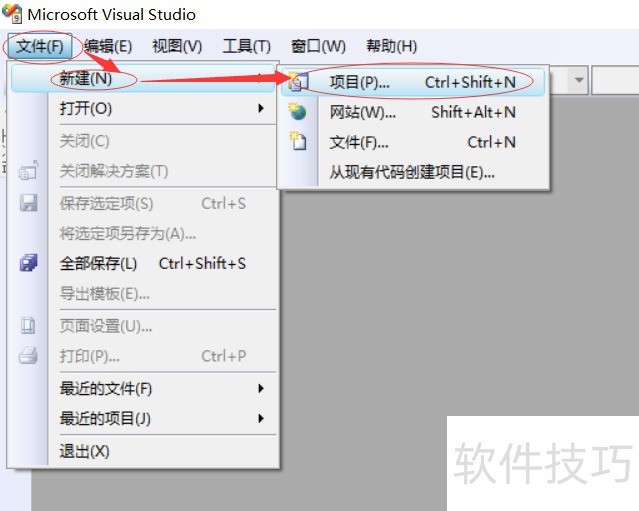The width and height of the screenshot is (639, 511).
Task: Click the save all disks icon
Action: 29,263
